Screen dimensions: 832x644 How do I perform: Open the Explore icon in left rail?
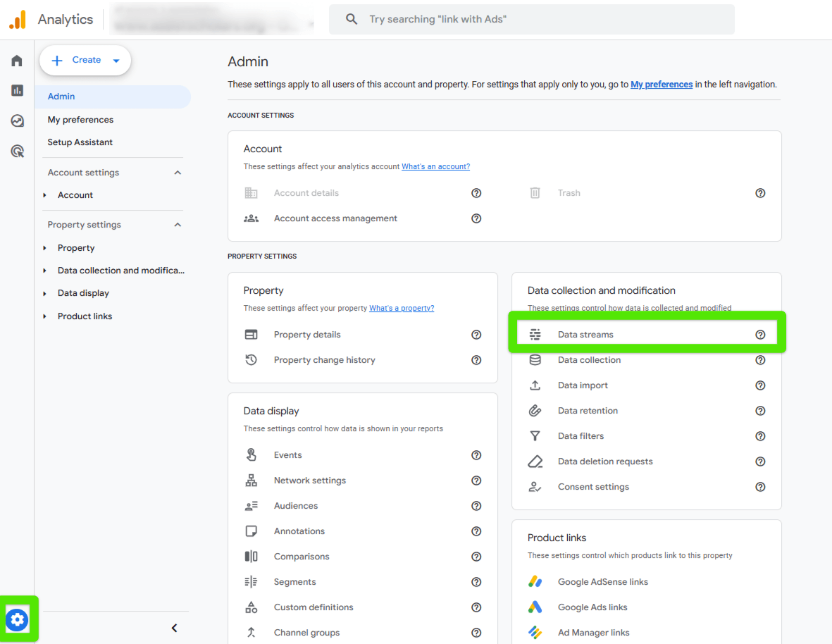(17, 120)
